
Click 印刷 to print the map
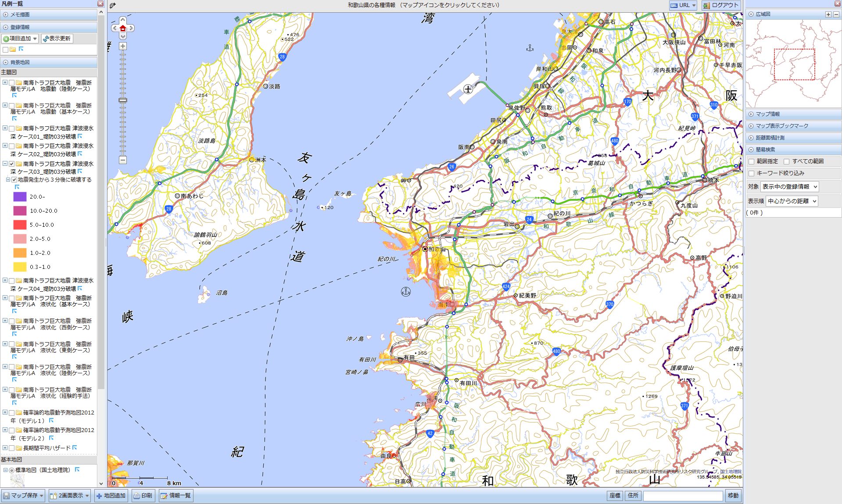click(143, 496)
